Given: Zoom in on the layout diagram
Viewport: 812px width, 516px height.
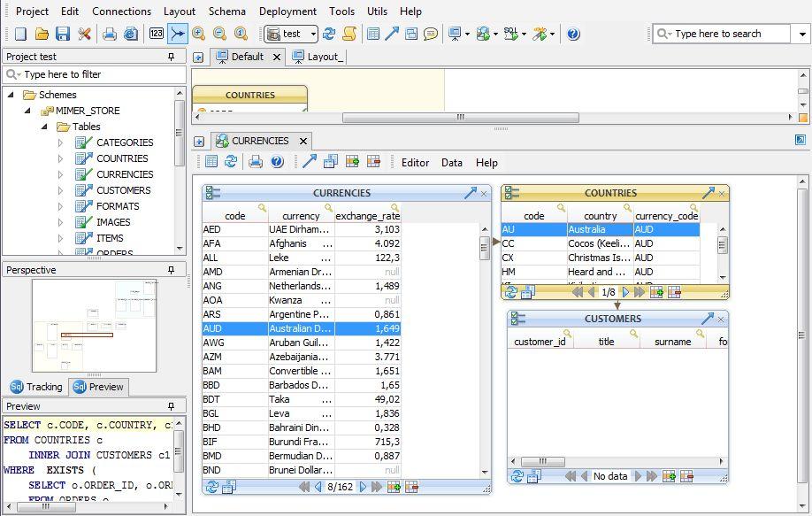Looking at the screenshot, I should 198,35.
